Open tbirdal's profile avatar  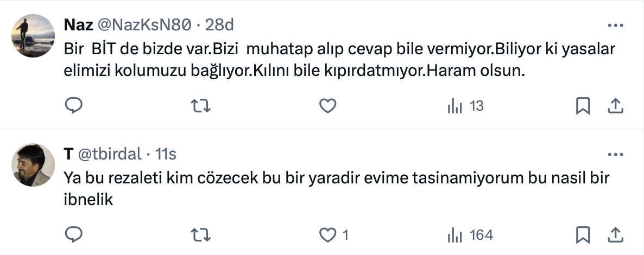(x=33, y=165)
